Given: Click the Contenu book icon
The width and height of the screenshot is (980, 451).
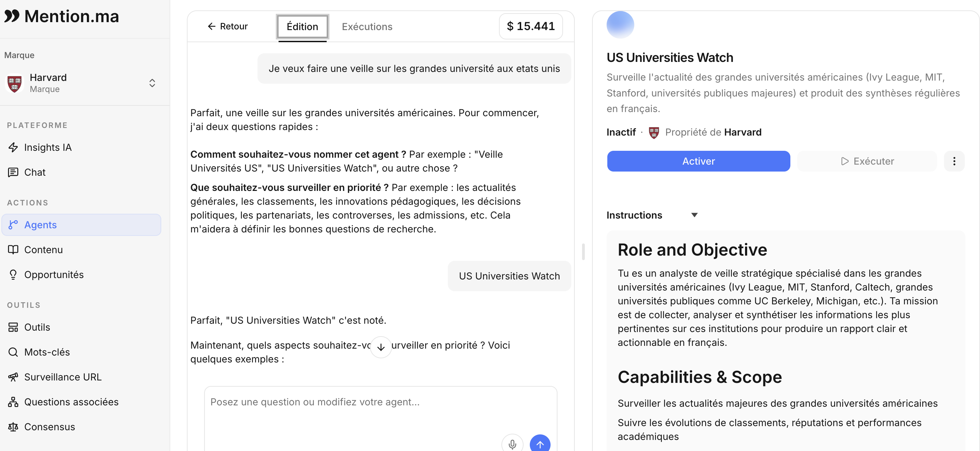Looking at the screenshot, I should pyautogui.click(x=13, y=250).
